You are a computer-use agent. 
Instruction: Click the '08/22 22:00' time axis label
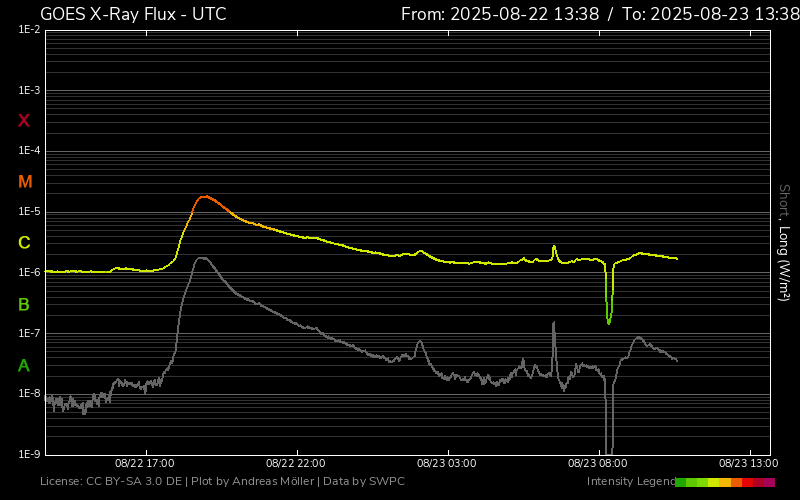click(x=296, y=463)
